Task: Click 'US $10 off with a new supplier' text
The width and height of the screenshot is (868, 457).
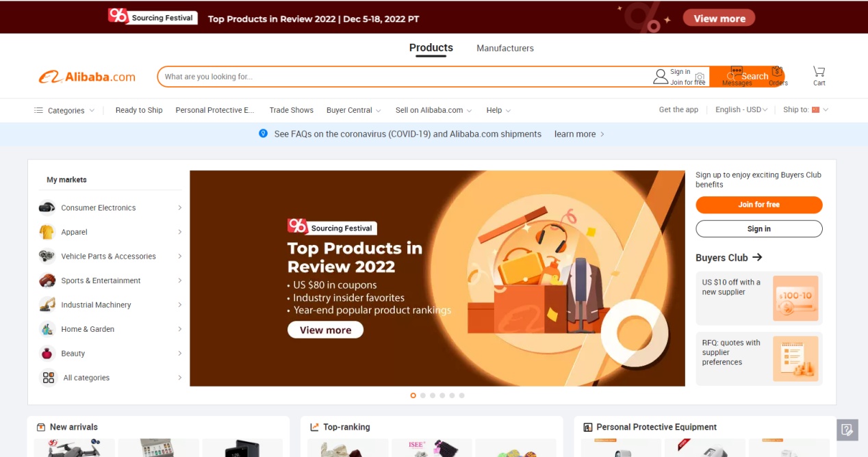Action: pyautogui.click(x=731, y=287)
